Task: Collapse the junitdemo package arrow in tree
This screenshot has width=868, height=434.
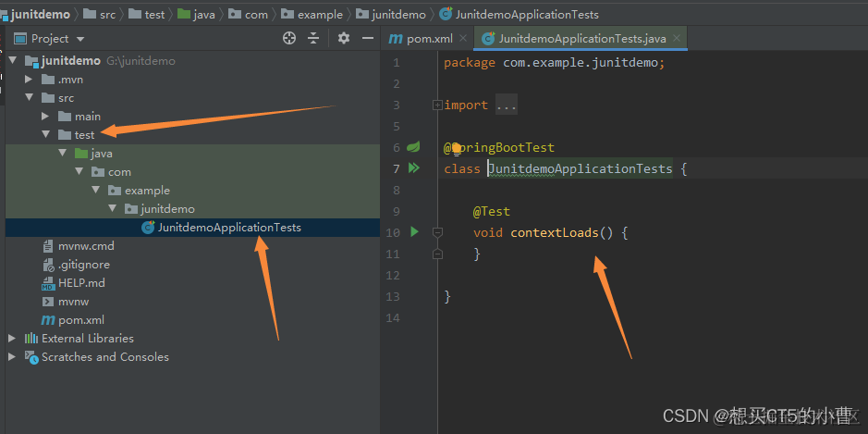Action: (x=113, y=209)
